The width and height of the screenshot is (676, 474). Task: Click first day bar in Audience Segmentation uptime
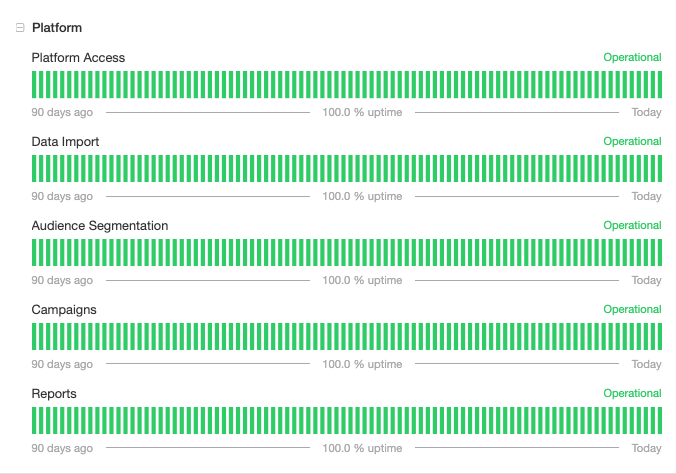[x=34, y=253]
